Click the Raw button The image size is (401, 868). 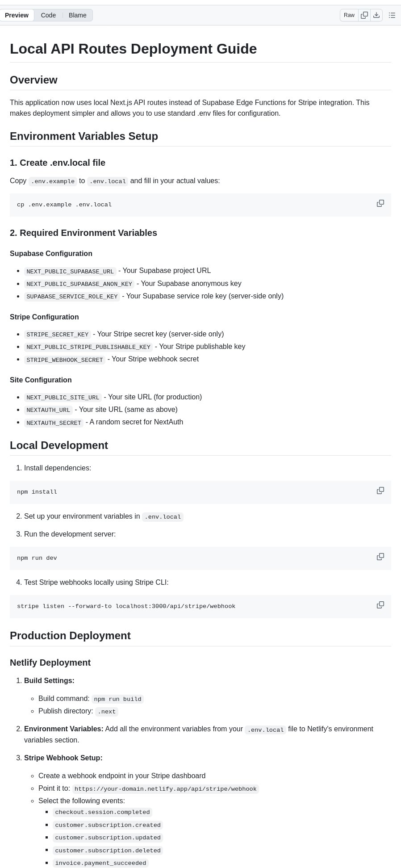[x=349, y=15]
